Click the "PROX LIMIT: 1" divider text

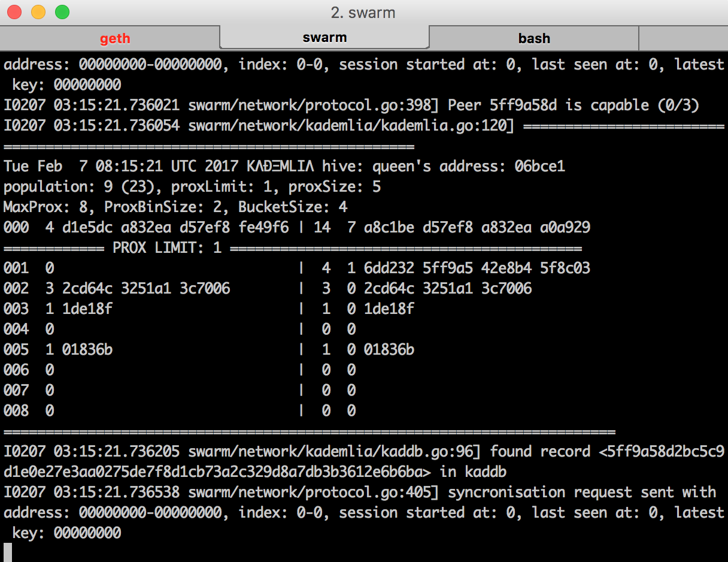coord(167,247)
